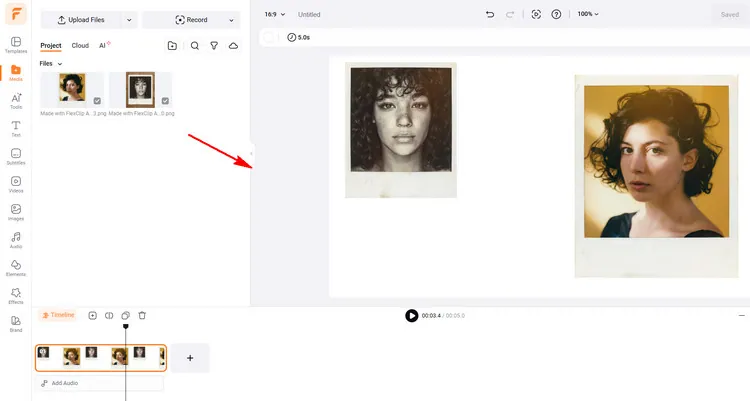Click the search icon in media panel

pos(194,46)
